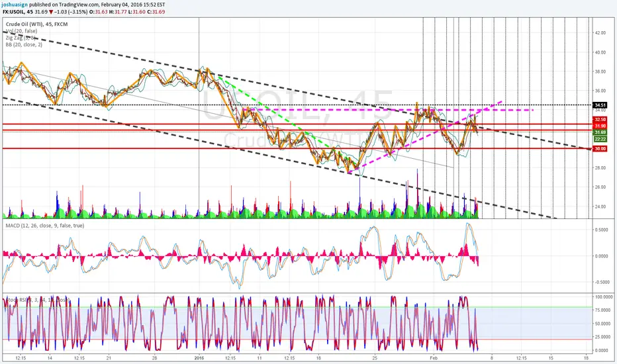Image resolution: width=617 pixels, height=364 pixels.
Task: Click the 50.0000 Stoch RSI scale value
Action: [602, 324]
